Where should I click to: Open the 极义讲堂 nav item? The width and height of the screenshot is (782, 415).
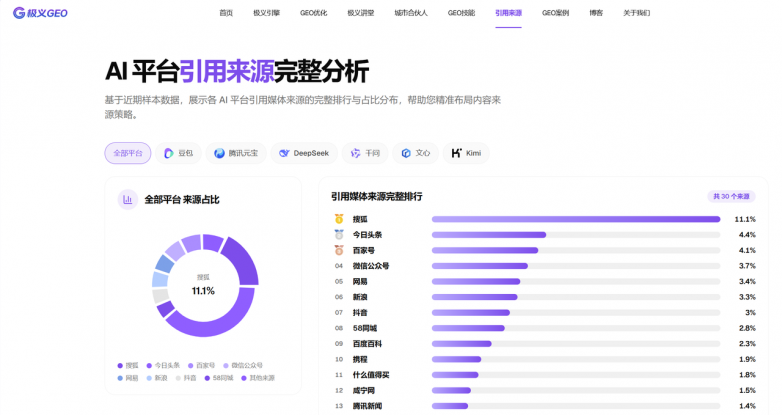tap(361, 13)
